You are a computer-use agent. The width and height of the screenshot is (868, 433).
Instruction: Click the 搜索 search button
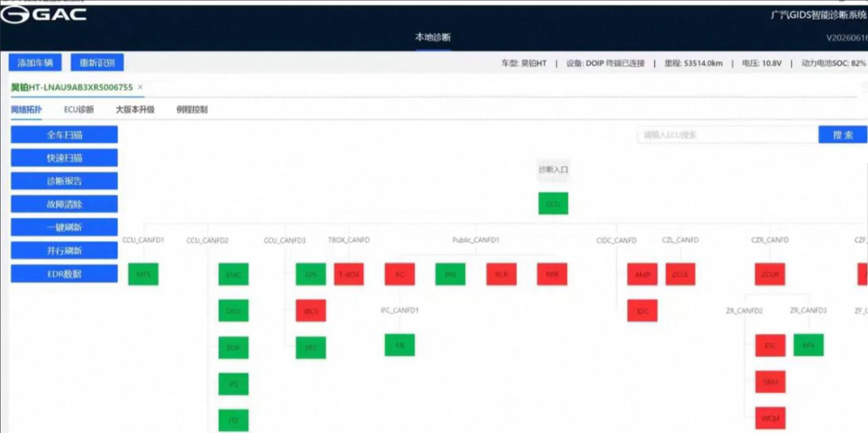pyautogui.click(x=843, y=135)
